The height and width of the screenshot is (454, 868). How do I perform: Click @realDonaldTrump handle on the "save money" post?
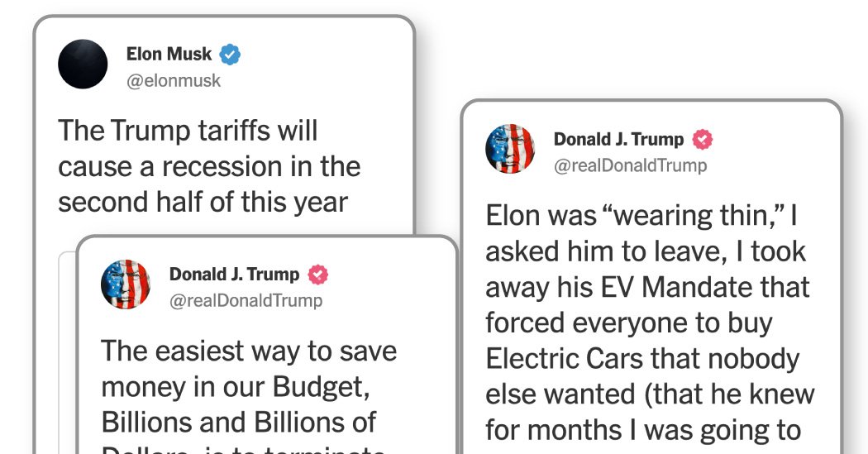[x=246, y=300]
